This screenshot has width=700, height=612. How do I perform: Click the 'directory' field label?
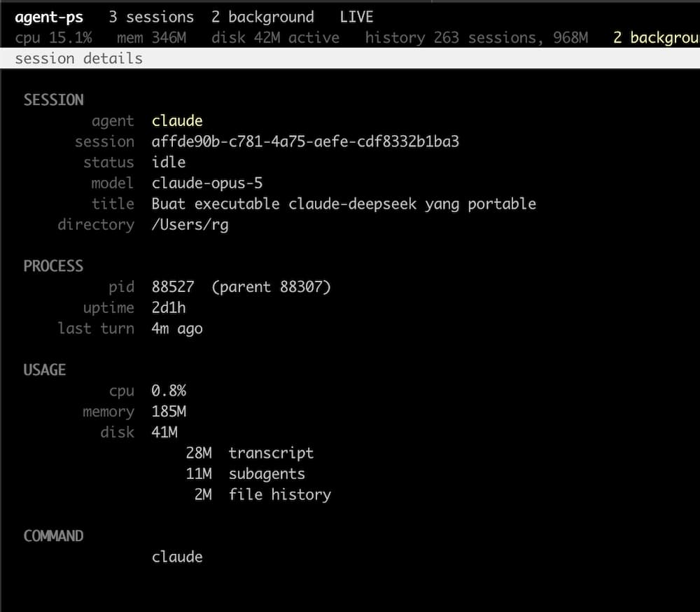point(96,225)
